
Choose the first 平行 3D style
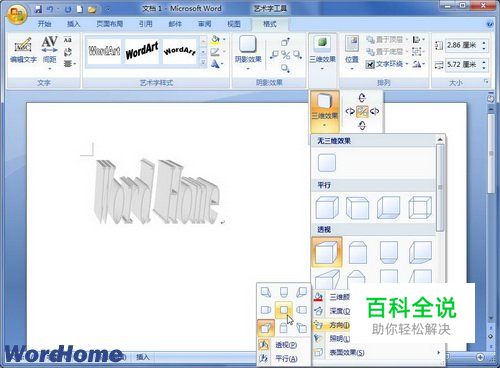tap(327, 208)
